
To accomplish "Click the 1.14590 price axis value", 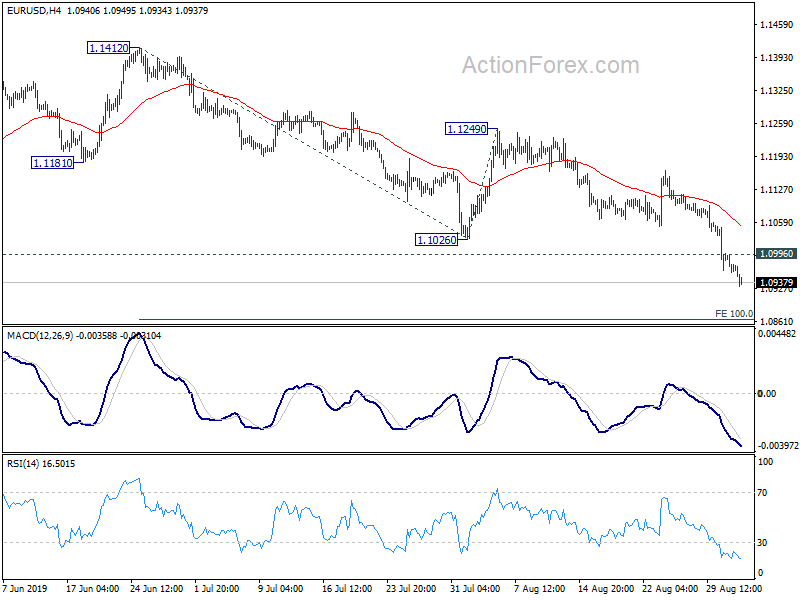I will (x=777, y=24).
